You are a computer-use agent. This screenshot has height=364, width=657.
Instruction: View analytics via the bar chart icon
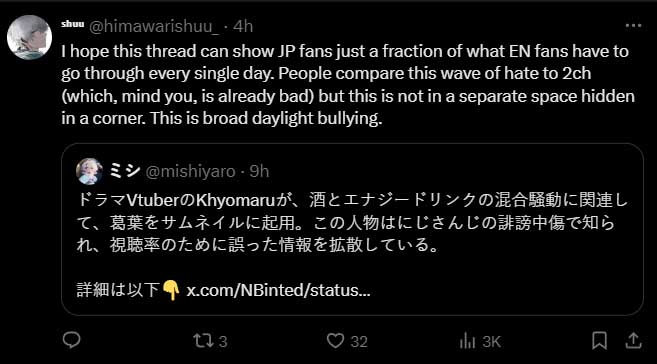[x=467, y=341]
